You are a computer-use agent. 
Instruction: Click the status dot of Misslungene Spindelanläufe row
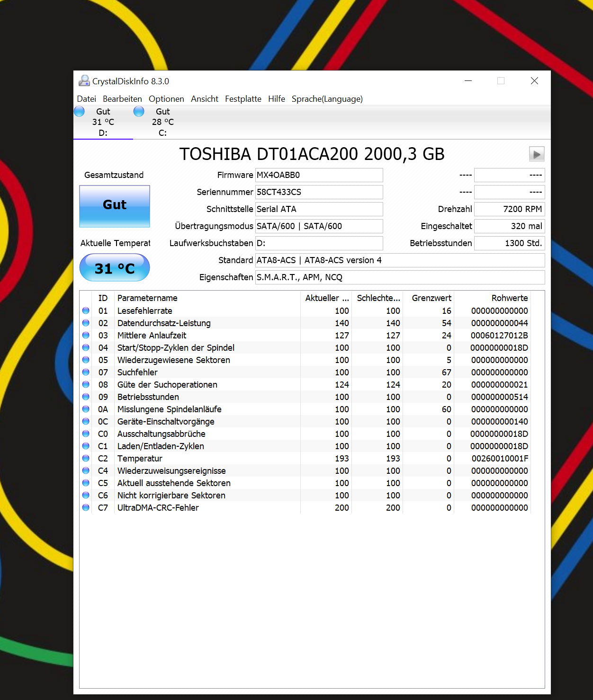click(x=86, y=409)
